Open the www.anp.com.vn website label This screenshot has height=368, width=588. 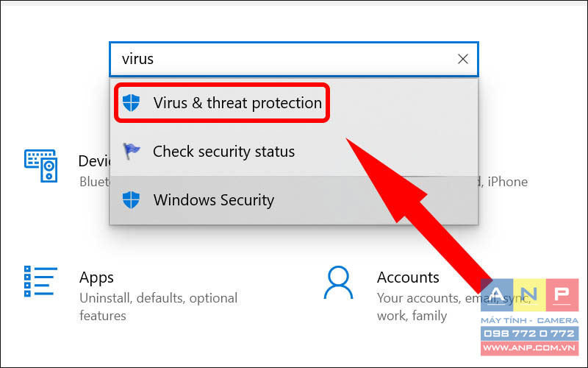point(529,348)
